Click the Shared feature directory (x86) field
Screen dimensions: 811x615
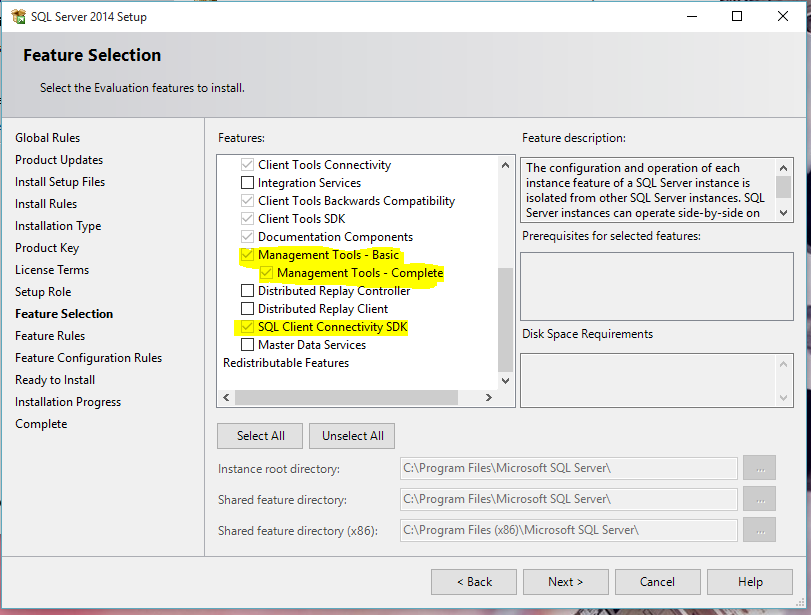(x=568, y=530)
